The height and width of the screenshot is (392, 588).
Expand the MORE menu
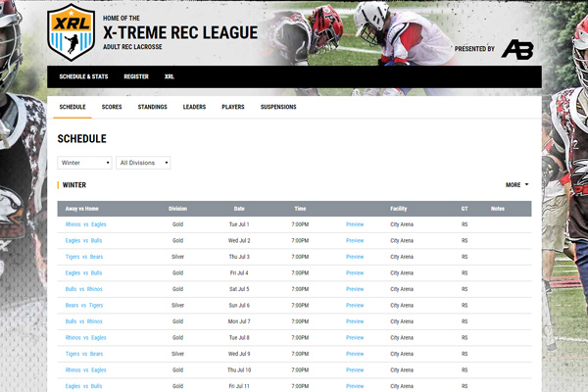point(516,184)
